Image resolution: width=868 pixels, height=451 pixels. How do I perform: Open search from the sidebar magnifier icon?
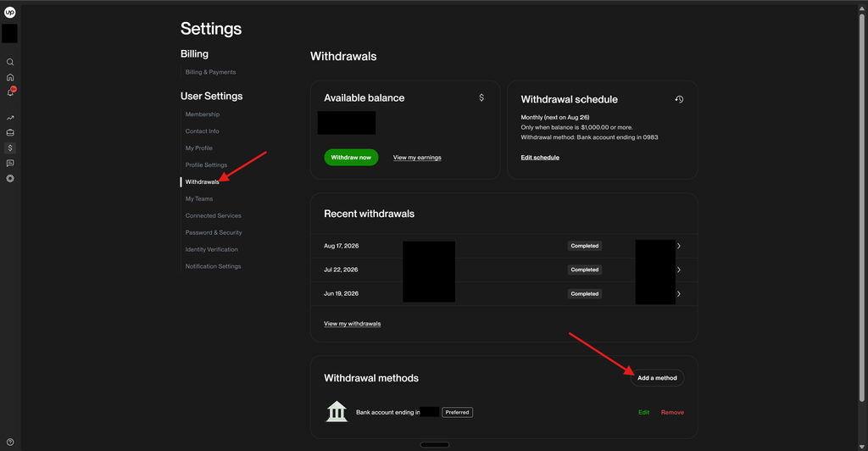10,62
